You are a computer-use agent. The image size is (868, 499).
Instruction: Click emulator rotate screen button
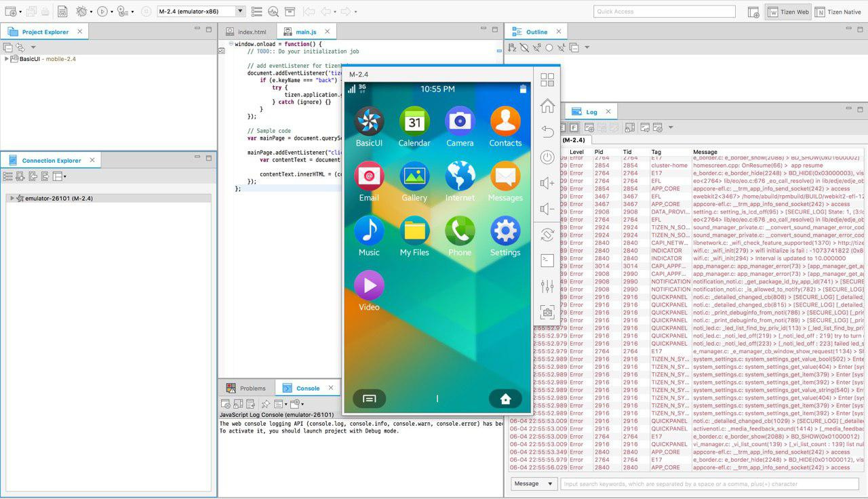pos(547,235)
